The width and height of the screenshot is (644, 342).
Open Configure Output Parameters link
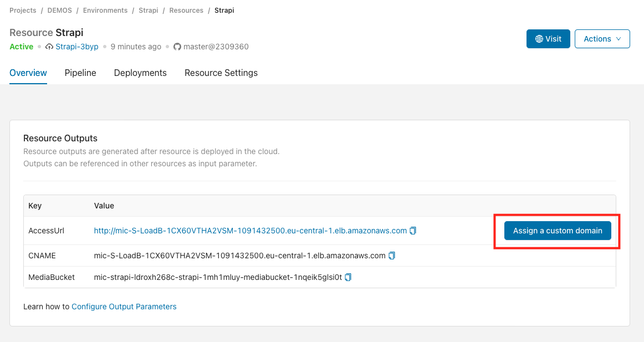tap(124, 307)
